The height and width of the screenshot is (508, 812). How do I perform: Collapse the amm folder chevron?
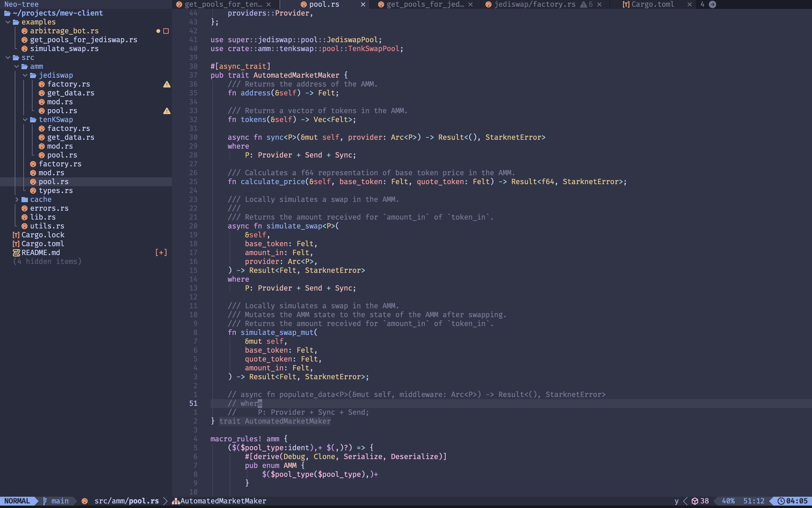16,67
